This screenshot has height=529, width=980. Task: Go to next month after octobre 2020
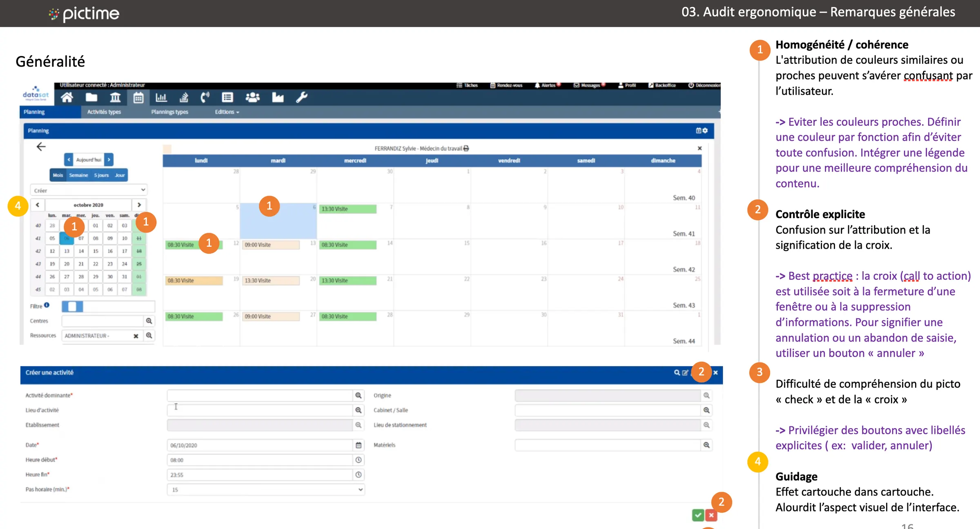pyautogui.click(x=139, y=205)
